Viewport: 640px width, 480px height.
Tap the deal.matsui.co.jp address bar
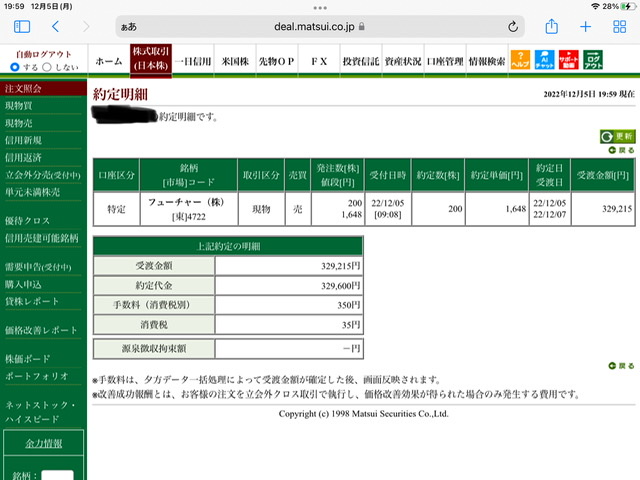point(320,27)
